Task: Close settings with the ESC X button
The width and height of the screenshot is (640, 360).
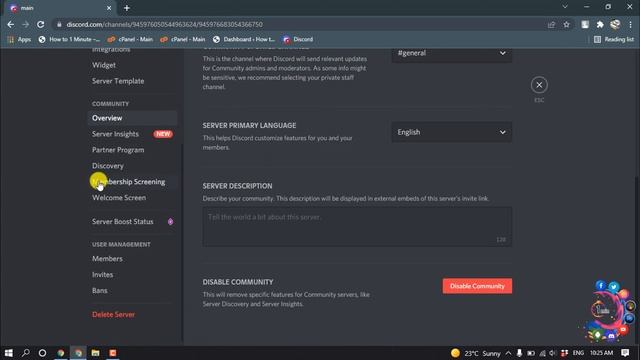Action: point(539,85)
